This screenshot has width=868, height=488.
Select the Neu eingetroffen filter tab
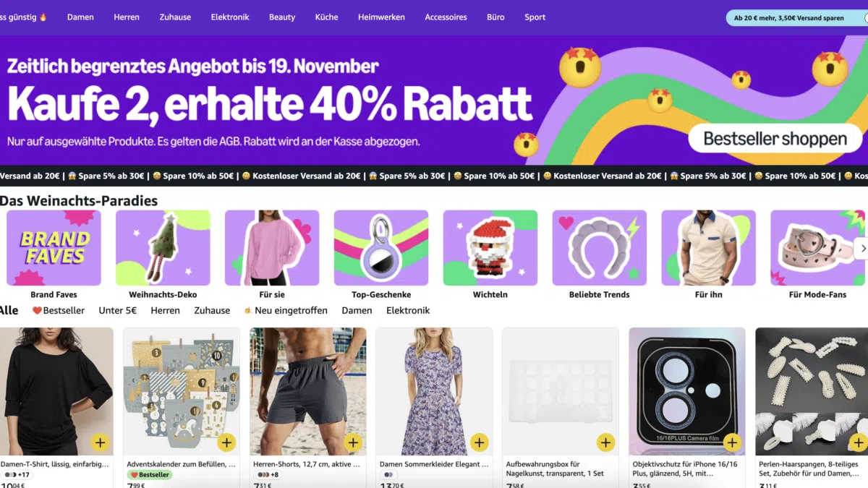[x=286, y=310]
